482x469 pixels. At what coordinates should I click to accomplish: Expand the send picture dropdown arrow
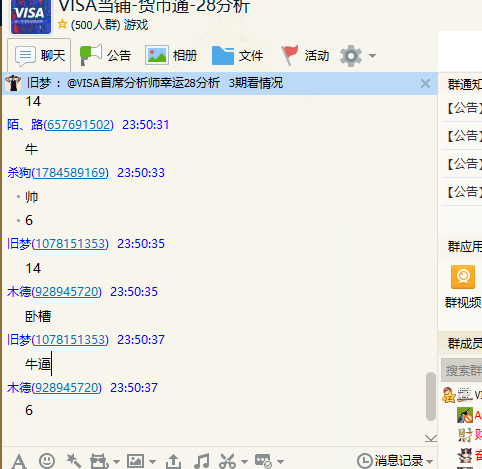click(152, 462)
